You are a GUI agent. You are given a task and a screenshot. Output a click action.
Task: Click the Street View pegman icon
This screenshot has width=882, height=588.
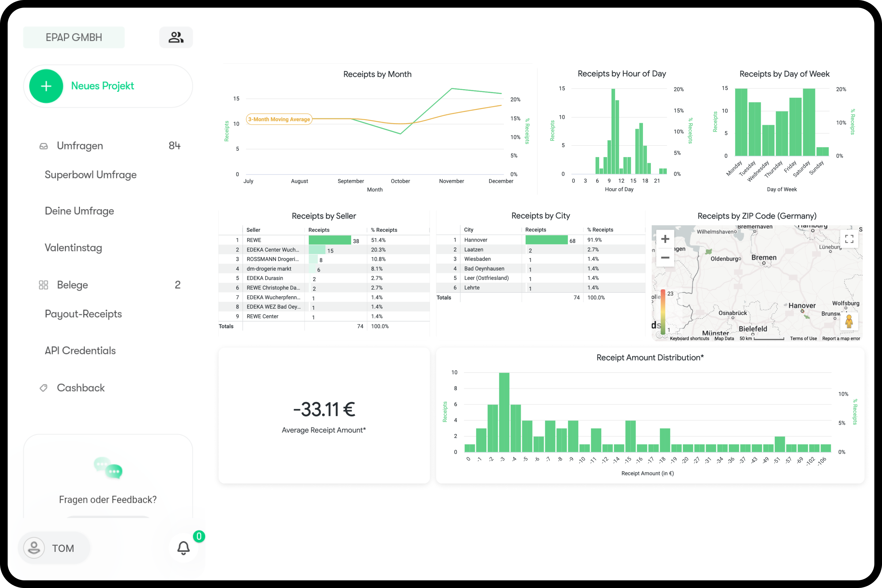click(849, 321)
